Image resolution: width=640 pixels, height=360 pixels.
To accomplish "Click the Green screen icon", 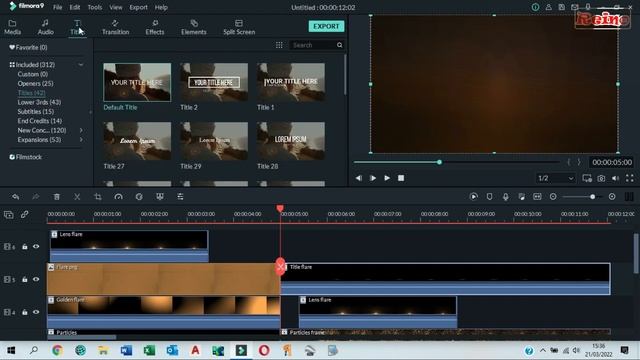I will coord(160,197).
